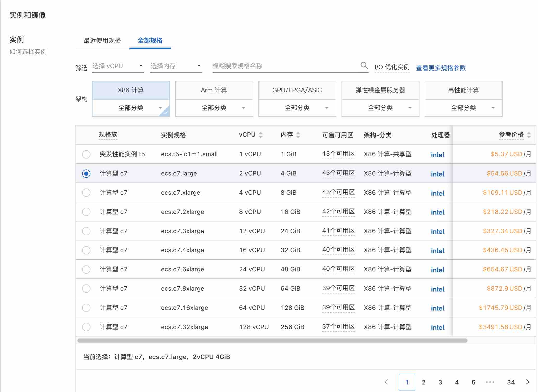Open 如何选择实例 help link
The image size is (538, 392).
point(28,52)
